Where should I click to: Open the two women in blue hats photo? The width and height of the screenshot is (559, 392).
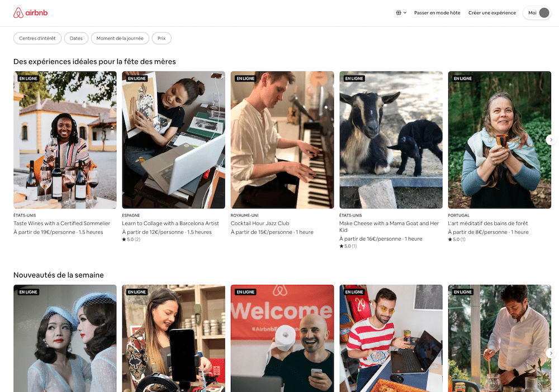tap(65, 338)
